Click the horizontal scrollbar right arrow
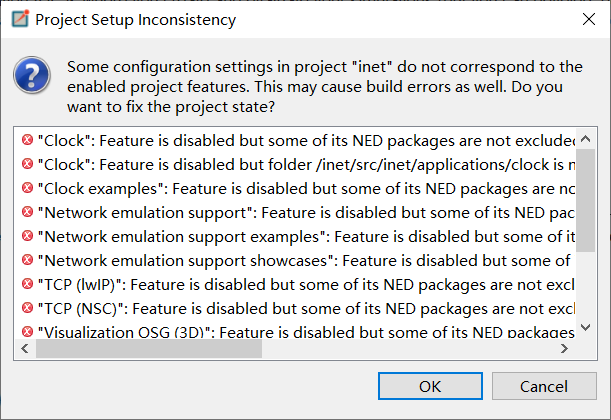The height and width of the screenshot is (420, 611). [x=566, y=349]
